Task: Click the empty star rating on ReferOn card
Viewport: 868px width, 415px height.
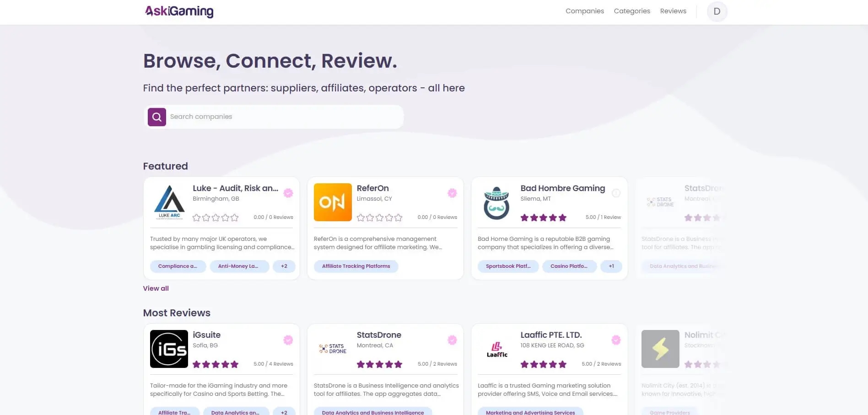Action: pos(379,218)
